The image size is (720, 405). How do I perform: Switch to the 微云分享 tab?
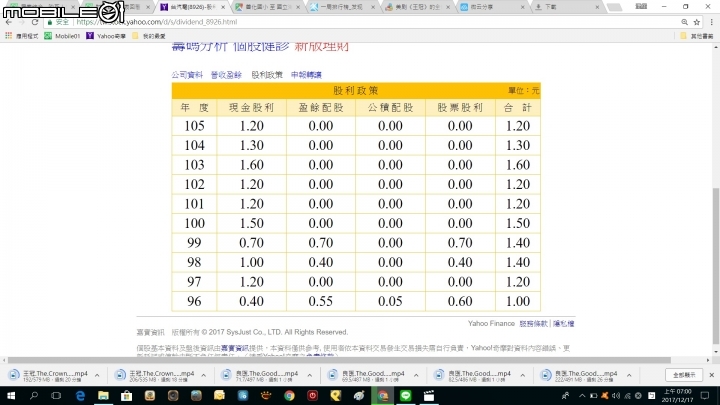tap(491, 7)
